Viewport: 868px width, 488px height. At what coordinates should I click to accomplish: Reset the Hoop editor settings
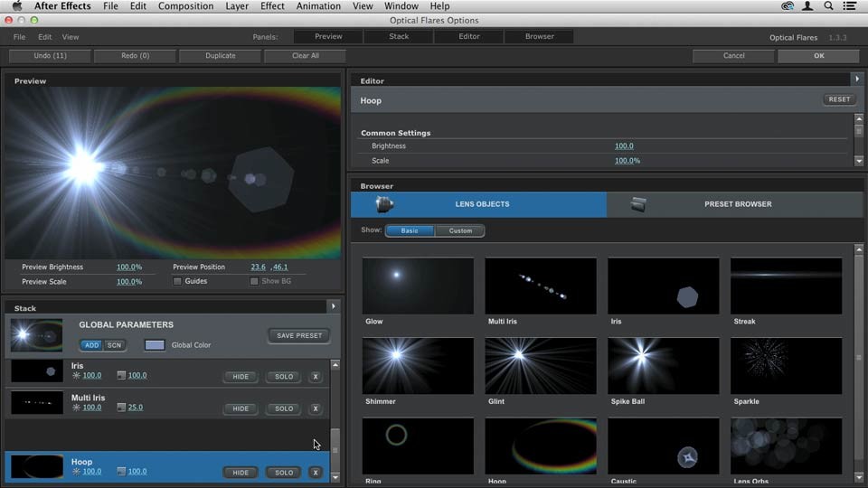point(839,99)
